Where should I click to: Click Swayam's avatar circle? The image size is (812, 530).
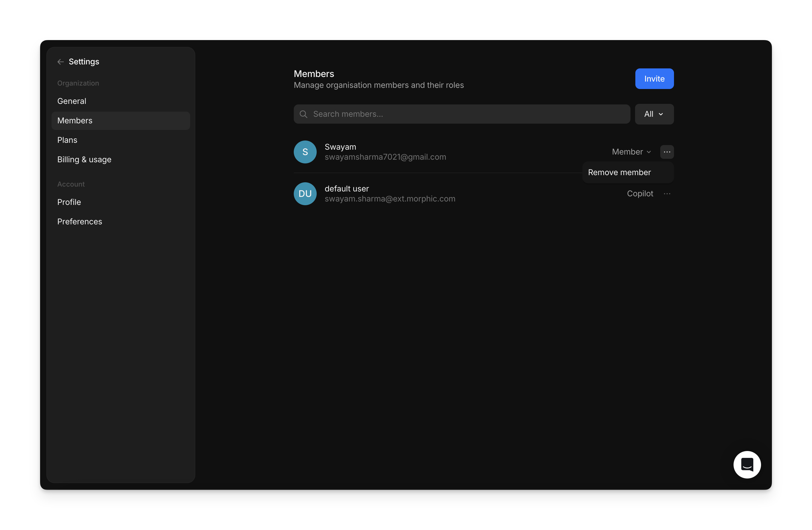[305, 152]
